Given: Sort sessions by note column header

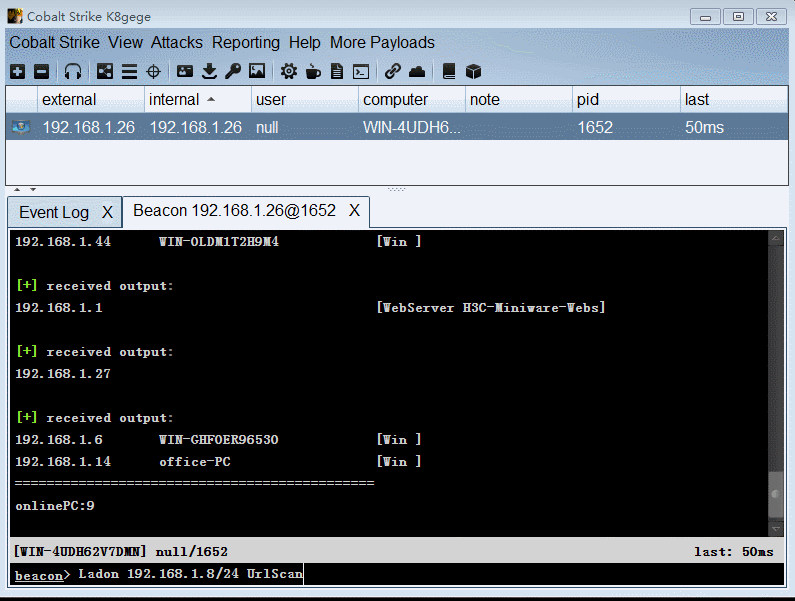Looking at the screenshot, I should 519,99.
